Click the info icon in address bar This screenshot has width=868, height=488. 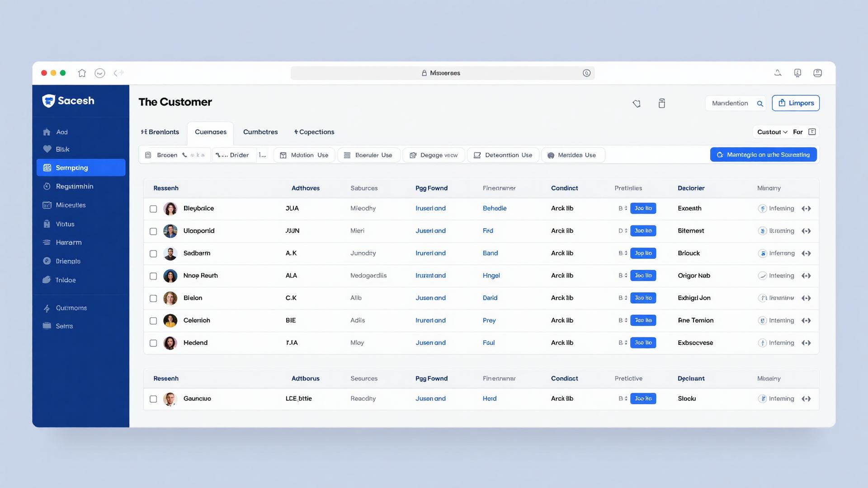coord(586,73)
